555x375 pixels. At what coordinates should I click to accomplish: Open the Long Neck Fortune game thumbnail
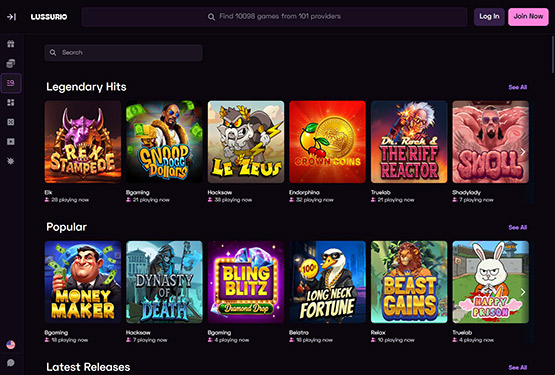(x=327, y=282)
